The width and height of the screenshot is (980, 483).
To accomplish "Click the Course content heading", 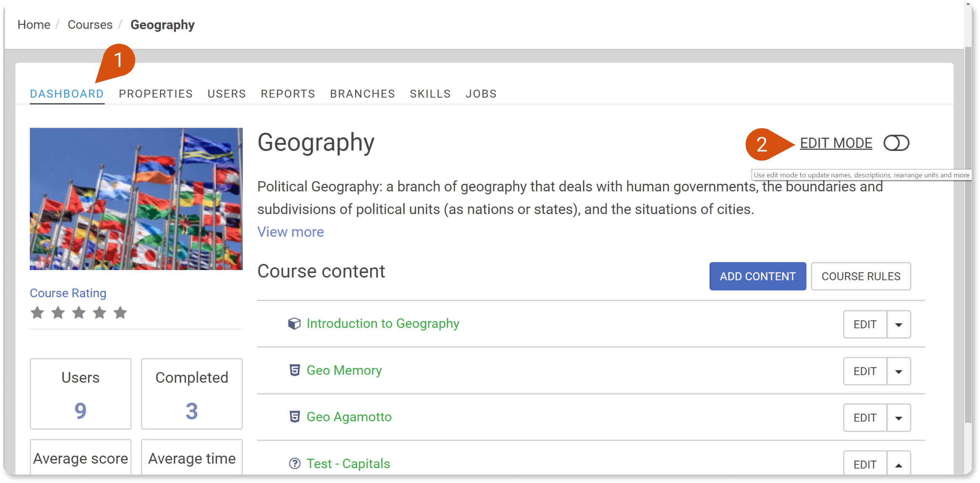I will click(321, 271).
